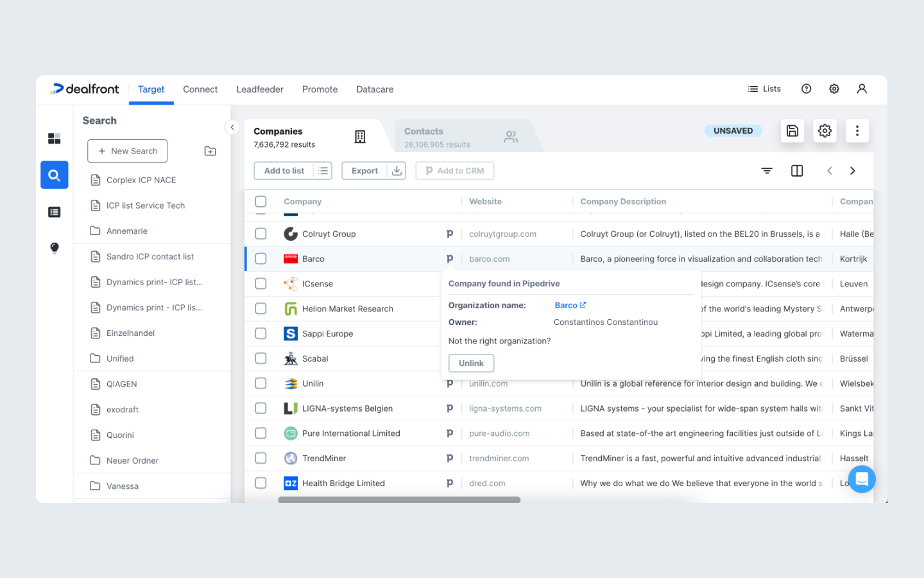Click the Pipedrive icon next to barco.com
924x578 pixels.
(450, 258)
